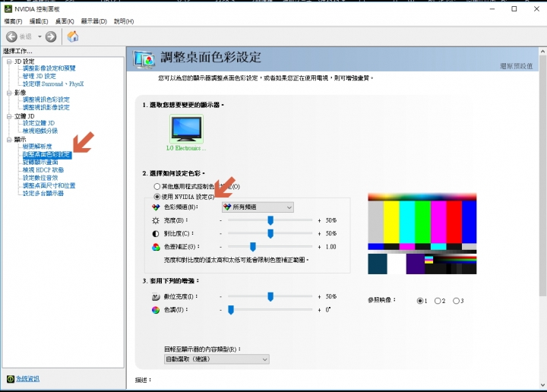Image resolution: width=547 pixels, height=392 pixels.
Task: Click the 數位亮度 slider thumb
Action: point(270,297)
